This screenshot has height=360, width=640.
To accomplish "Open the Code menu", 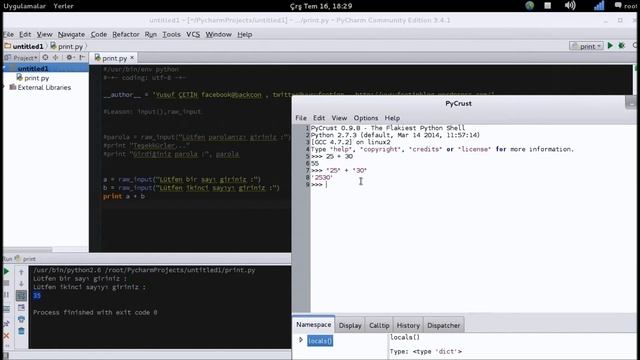I will click(99, 34).
